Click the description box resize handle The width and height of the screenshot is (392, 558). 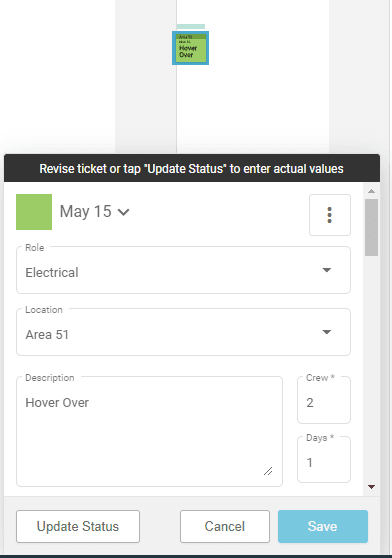pyautogui.click(x=268, y=471)
